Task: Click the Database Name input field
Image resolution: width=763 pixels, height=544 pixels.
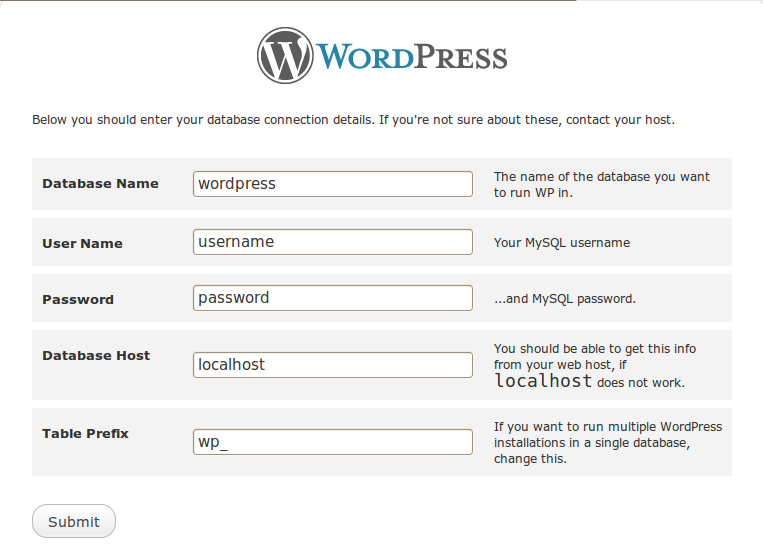Action: click(x=333, y=184)
